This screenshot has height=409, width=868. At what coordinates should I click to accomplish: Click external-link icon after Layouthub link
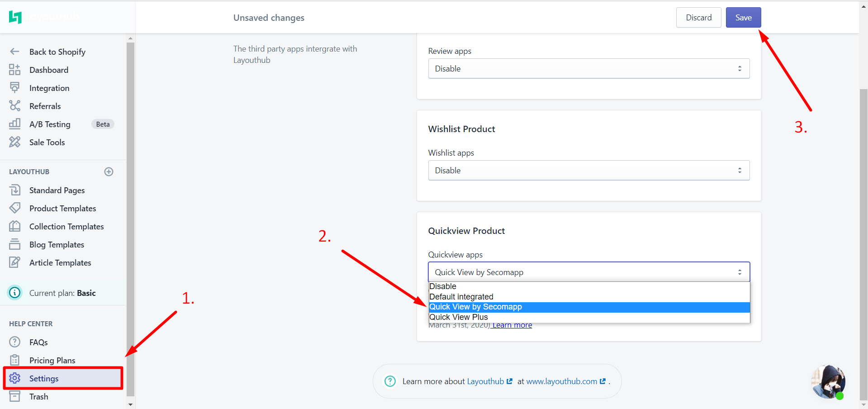(509, 381)
